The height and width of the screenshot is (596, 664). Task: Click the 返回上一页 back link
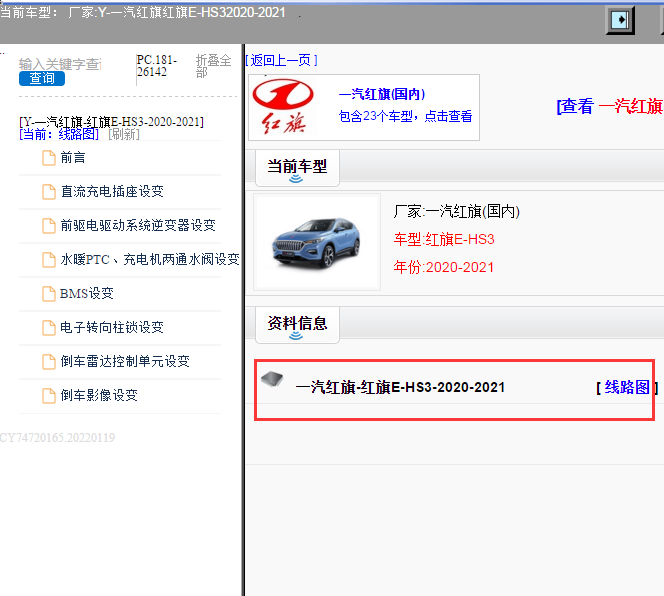(x=282, y=60)
